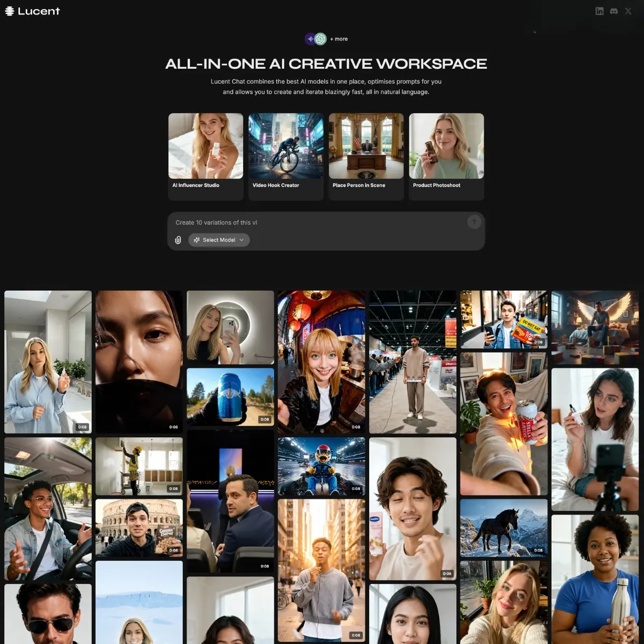644x644 pixels.
Task: Click the paperclip attachment icon in the prompt bar
Action: click(178, 240)
